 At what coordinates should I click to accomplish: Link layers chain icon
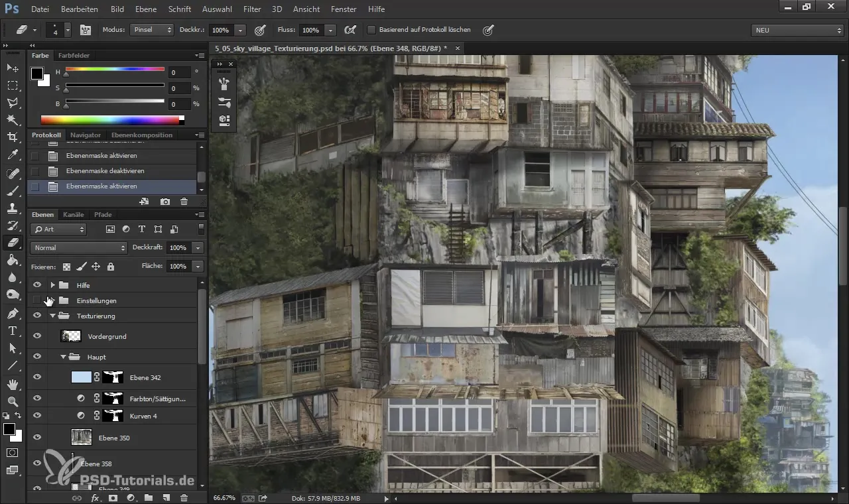(x=76, y=497)
